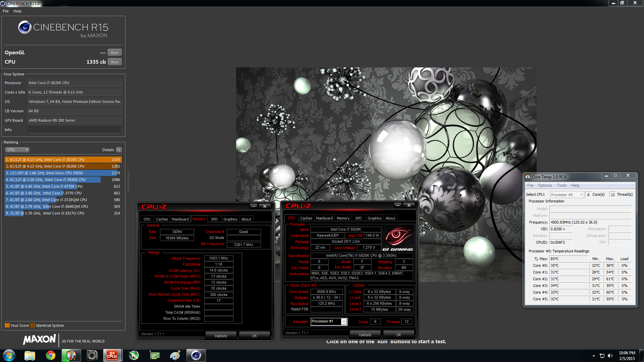
Task: Switch to Memory tab in CPU-Z CPU window
Action: 343,218
